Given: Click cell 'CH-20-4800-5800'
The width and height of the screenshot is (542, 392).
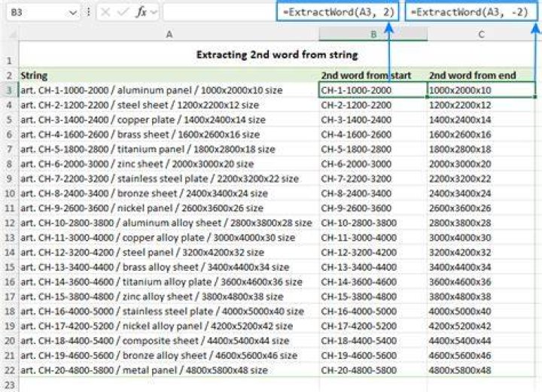Looking at the screenshot, I should coord(373,370).
